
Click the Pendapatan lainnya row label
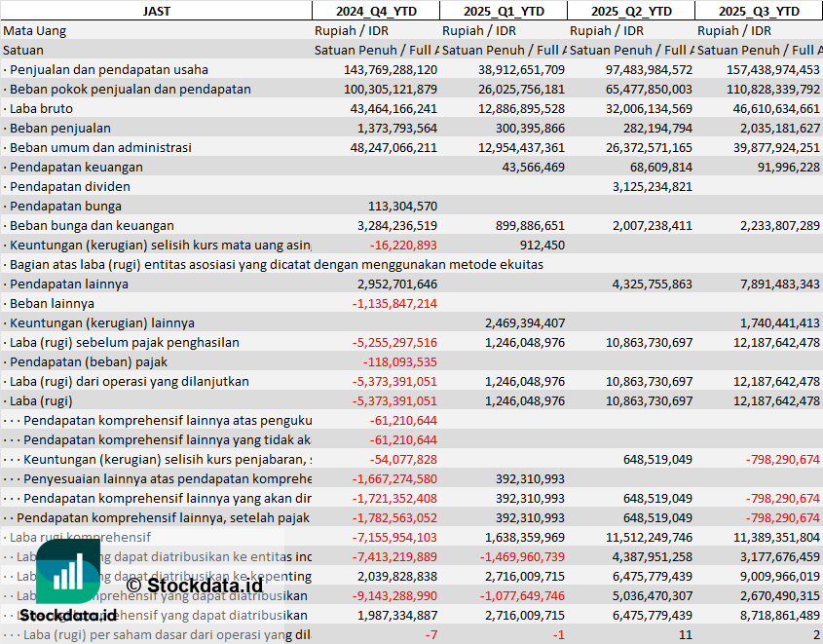click(69, 284)
